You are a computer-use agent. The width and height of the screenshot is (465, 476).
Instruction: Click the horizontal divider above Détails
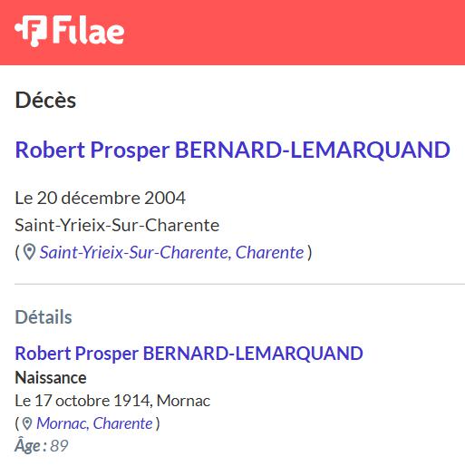click(x=240, y=284)
